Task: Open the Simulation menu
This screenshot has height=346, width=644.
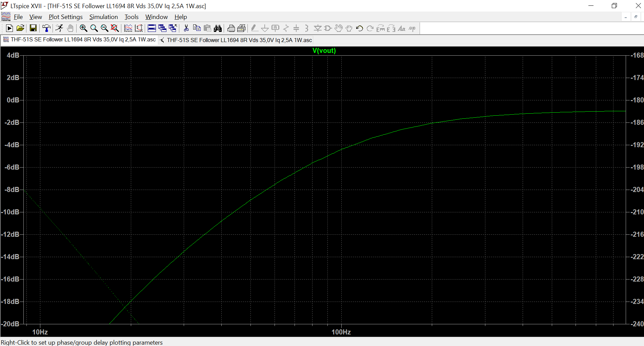Action: pos(104,17)
